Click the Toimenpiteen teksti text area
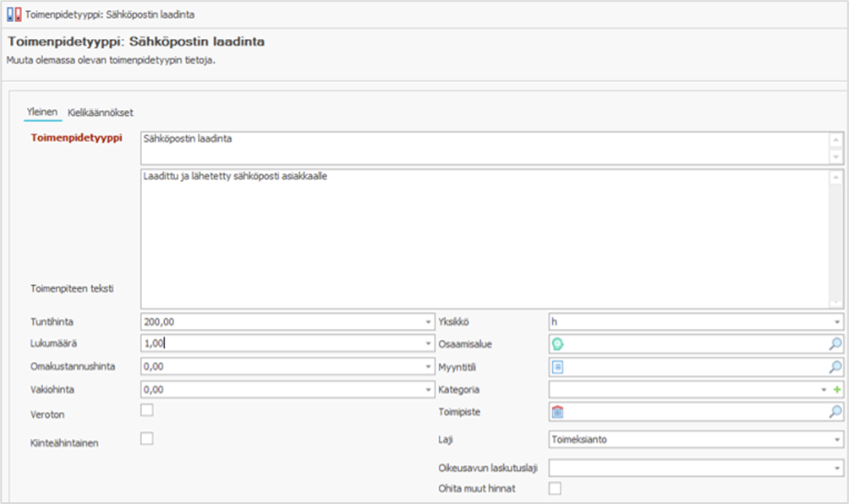Image resolution: width=849 pixels, height=504 pixels. tap(482, 237)
